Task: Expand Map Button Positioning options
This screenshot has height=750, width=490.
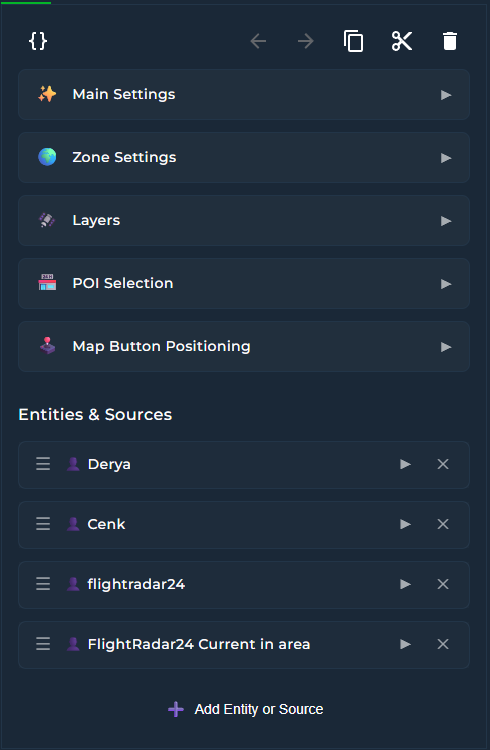Action: coord(244,347)
